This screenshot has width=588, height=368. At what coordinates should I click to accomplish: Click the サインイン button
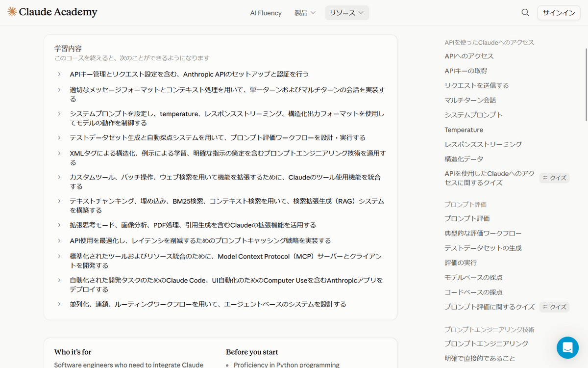coord(559,13)
